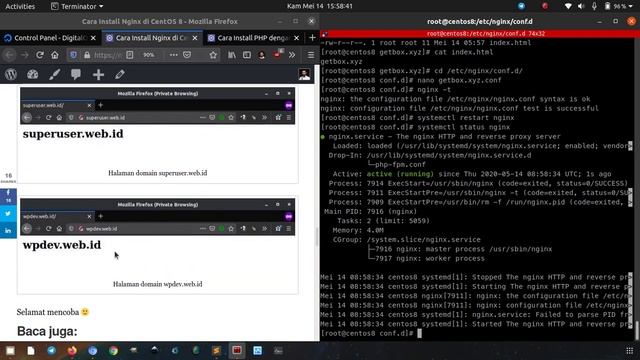Save page to Pocket
The height and width of the screenshot is (360, 640).
click(x=187, y=55)
